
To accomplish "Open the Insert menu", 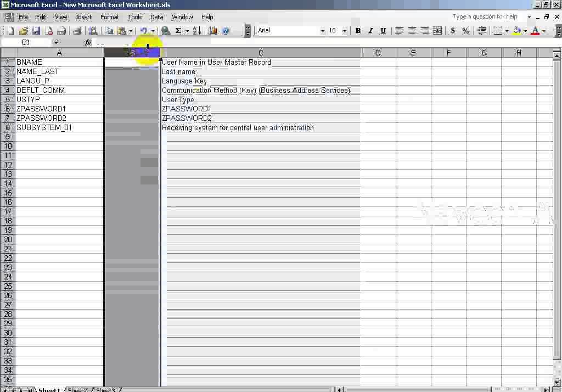I will coord(83,17).
